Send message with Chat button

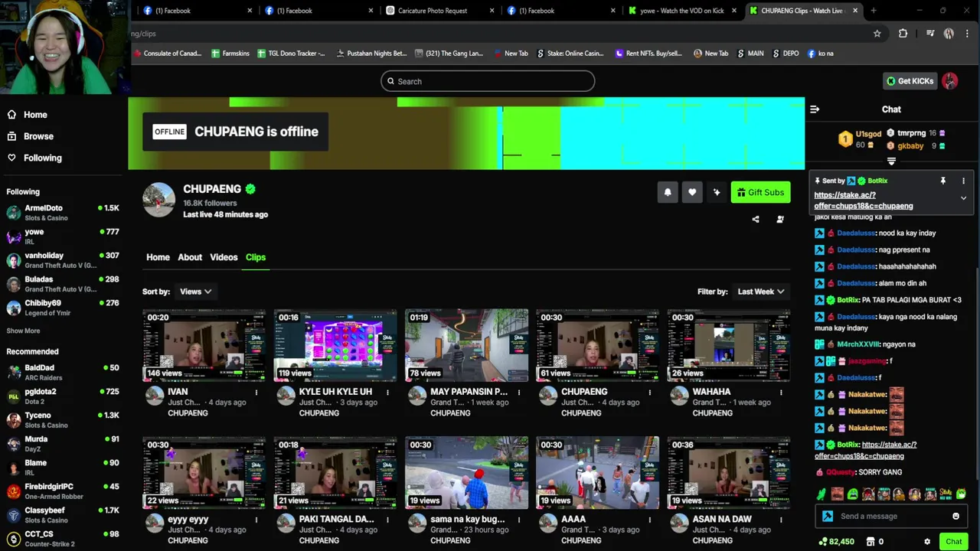[x=953, y=542]
